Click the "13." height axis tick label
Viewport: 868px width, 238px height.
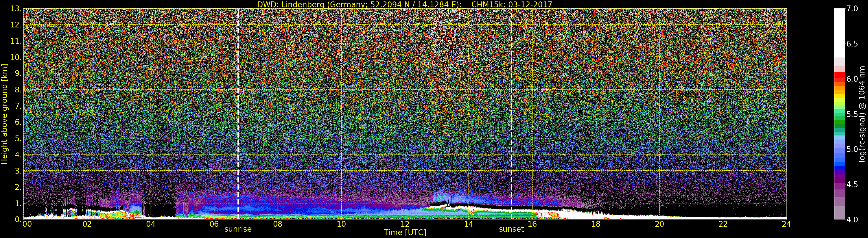[x=16, y=9]
